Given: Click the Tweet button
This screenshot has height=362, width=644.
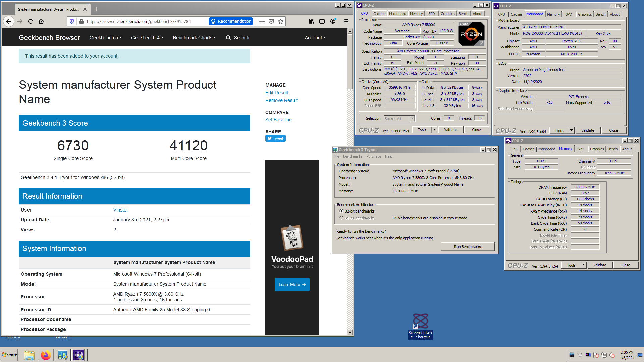Looking at the screenshot, I should (x=275, y=138).
